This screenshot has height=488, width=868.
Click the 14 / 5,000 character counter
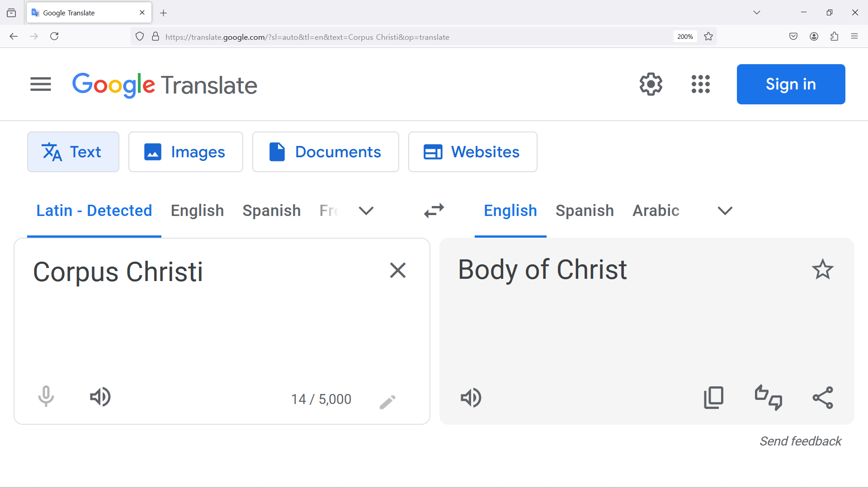coord(321,399)
